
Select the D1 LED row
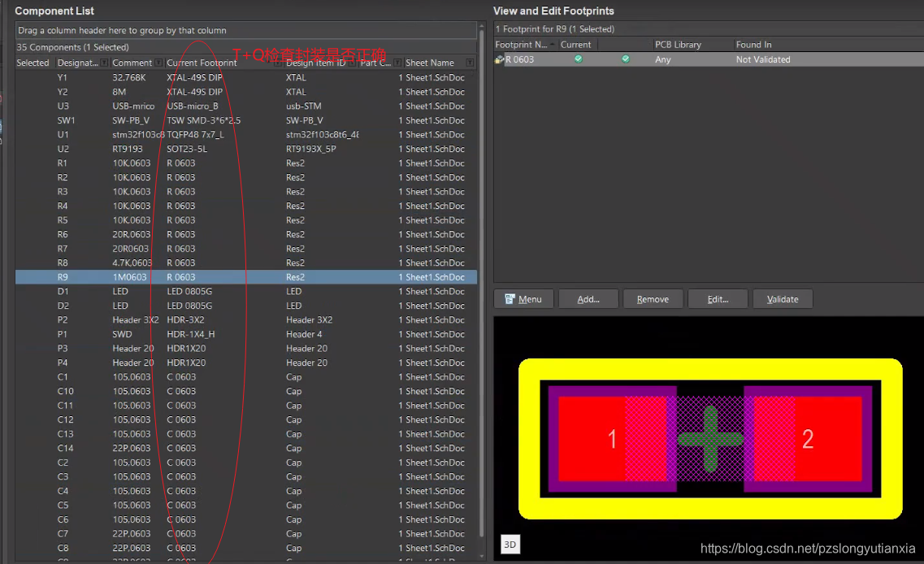(x=245, y=291)
